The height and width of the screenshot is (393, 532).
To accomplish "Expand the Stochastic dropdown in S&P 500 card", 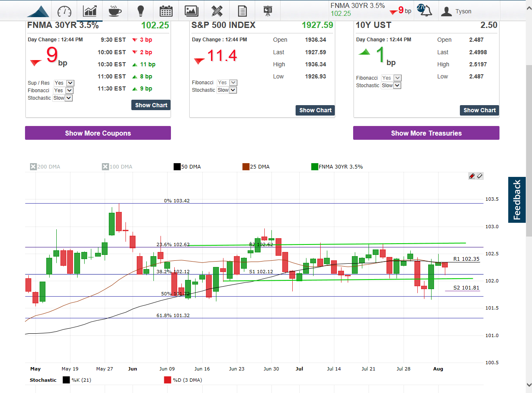I will (227, 90).
